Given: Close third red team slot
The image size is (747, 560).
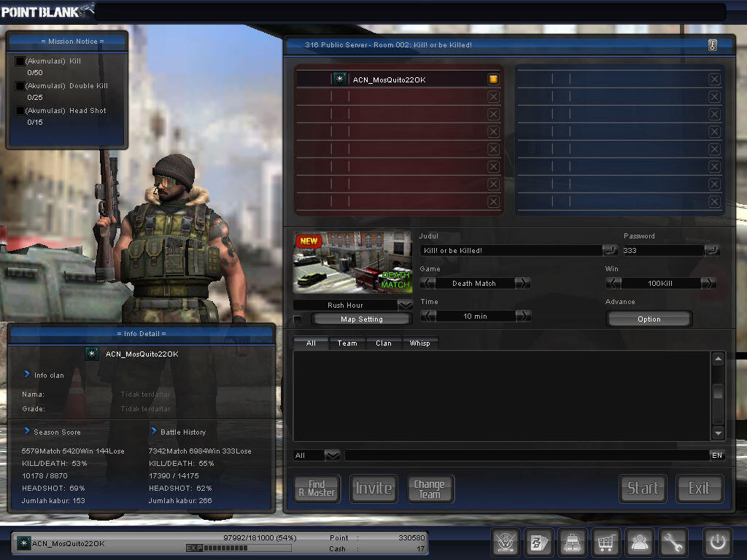Looking at the screenshot, I should 494,114.
